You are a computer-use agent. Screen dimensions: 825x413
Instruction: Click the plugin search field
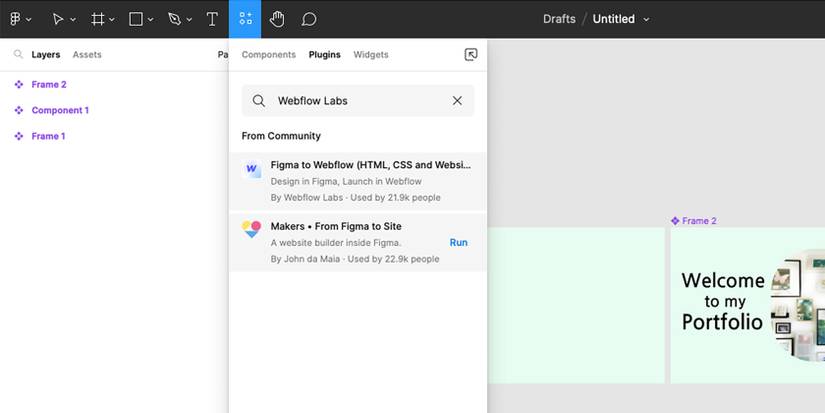pos(358,100)
